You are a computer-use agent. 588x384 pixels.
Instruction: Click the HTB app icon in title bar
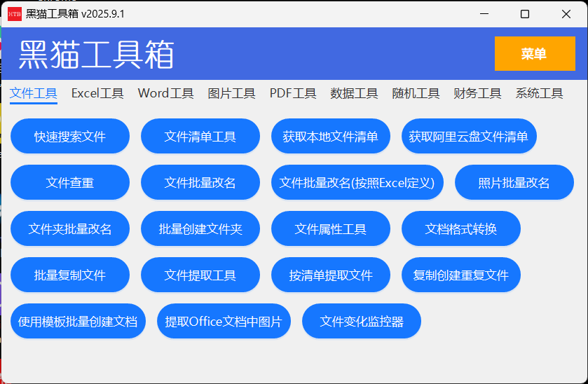click(14, 14)
